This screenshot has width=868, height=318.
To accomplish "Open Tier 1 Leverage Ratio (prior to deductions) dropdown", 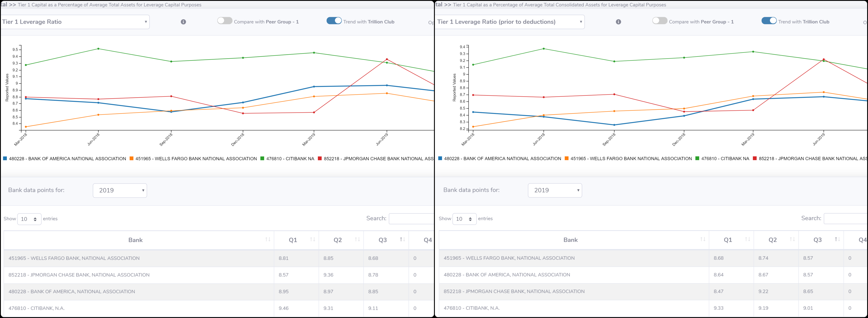I will (510, 22).
